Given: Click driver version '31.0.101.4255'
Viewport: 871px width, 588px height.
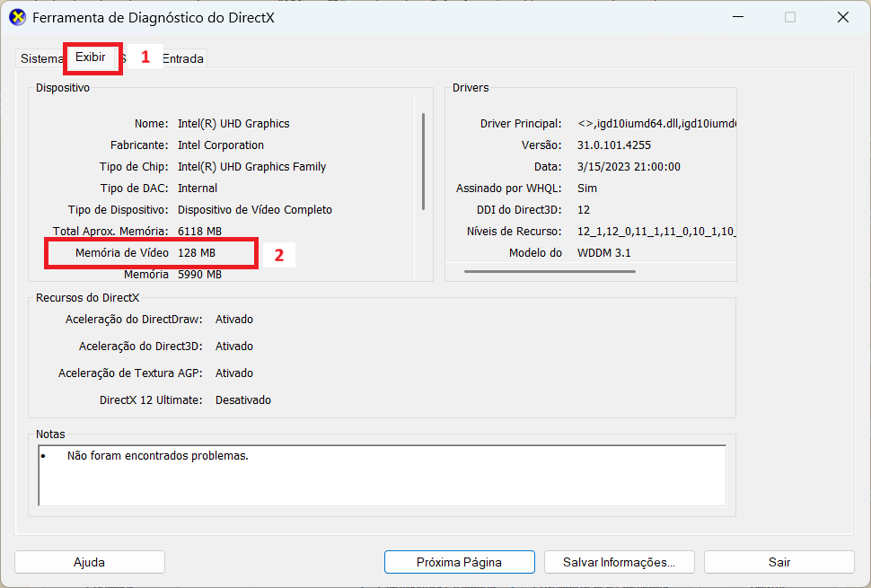Looking at the screenshot, I should coord(614,145).
